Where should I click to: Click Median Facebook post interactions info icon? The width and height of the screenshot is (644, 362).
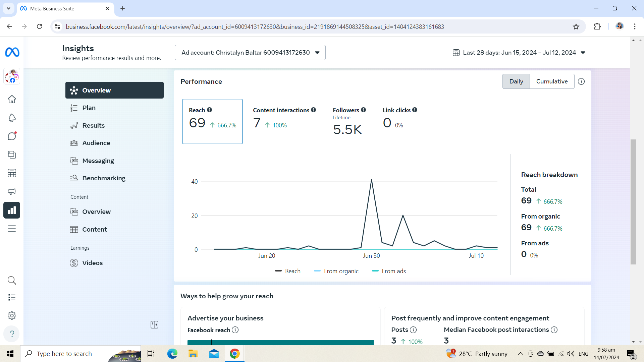click(x=554, y=330)
